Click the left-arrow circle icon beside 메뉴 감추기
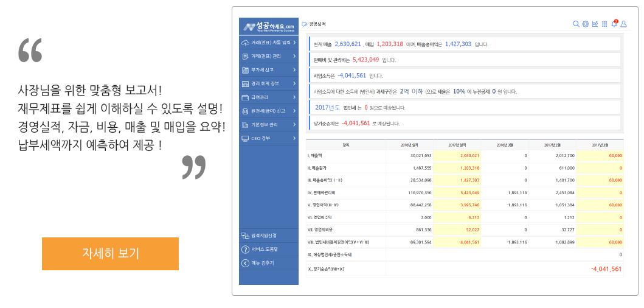 [245, 263]
